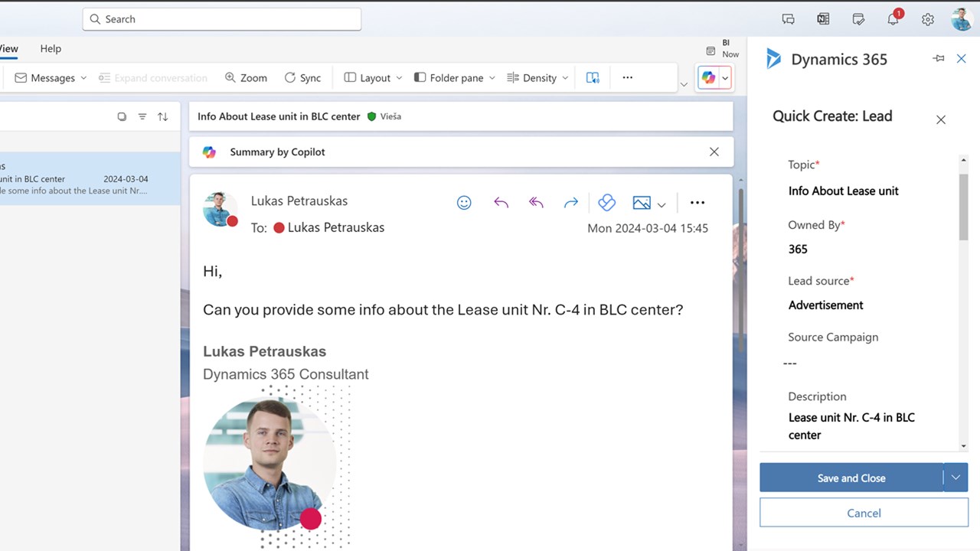Click the select-messages icon above the message list
The image size is (980, 551).
(x=122, y=116)
